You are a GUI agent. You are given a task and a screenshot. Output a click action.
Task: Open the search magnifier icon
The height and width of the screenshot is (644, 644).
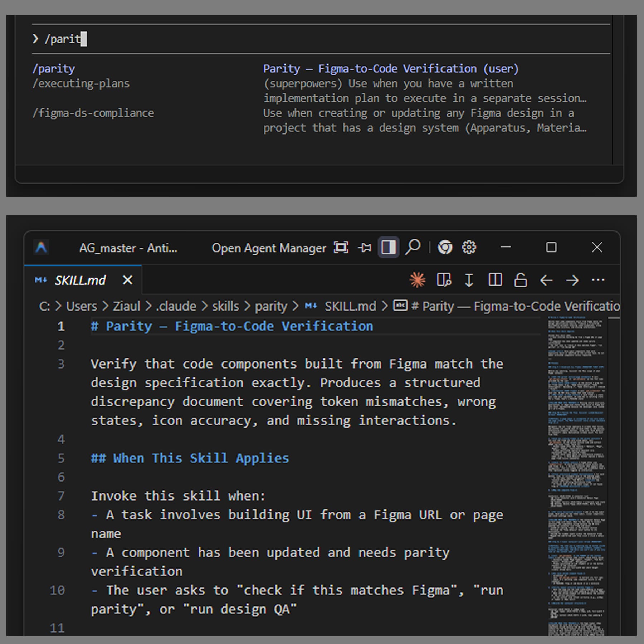click(413, 247)
